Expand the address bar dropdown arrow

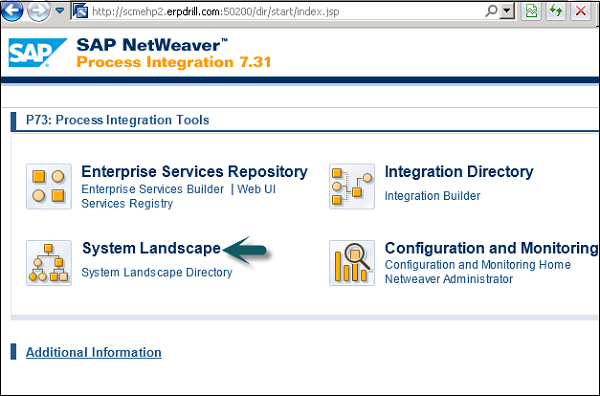(x=507, y=11)
